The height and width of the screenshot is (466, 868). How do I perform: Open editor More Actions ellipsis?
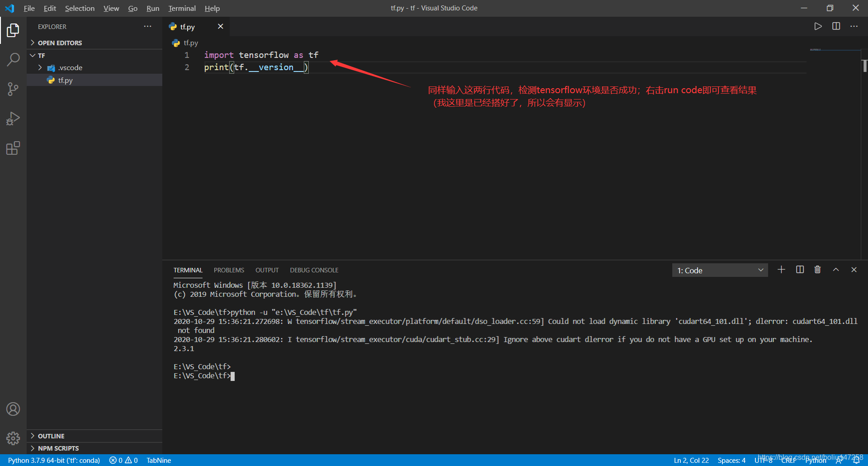[x=854, y=26]
